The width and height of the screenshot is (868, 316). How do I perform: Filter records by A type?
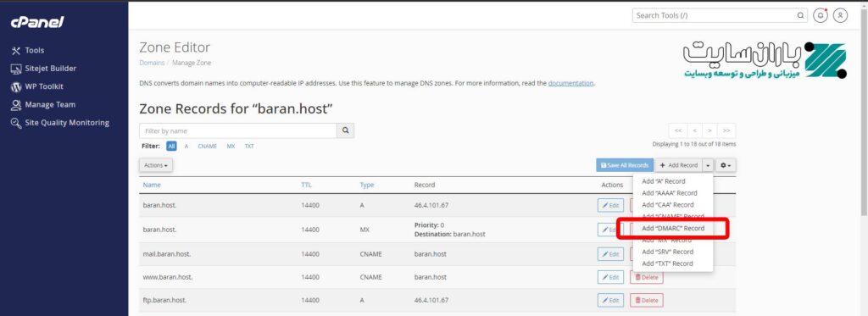tap(186, 147)
